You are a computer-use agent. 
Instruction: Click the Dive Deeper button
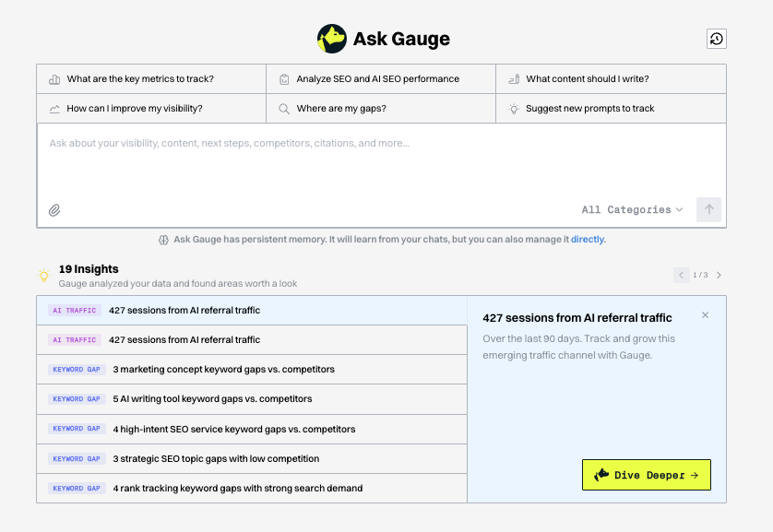[x=647, y=475]
